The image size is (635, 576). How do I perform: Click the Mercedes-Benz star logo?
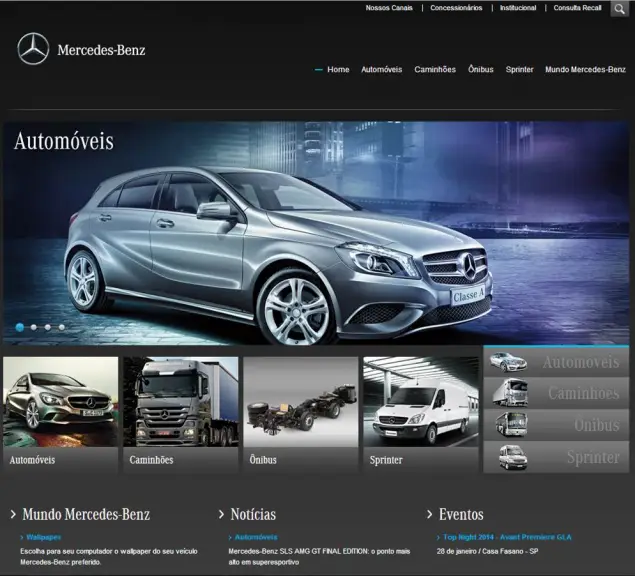coord(33,49)
